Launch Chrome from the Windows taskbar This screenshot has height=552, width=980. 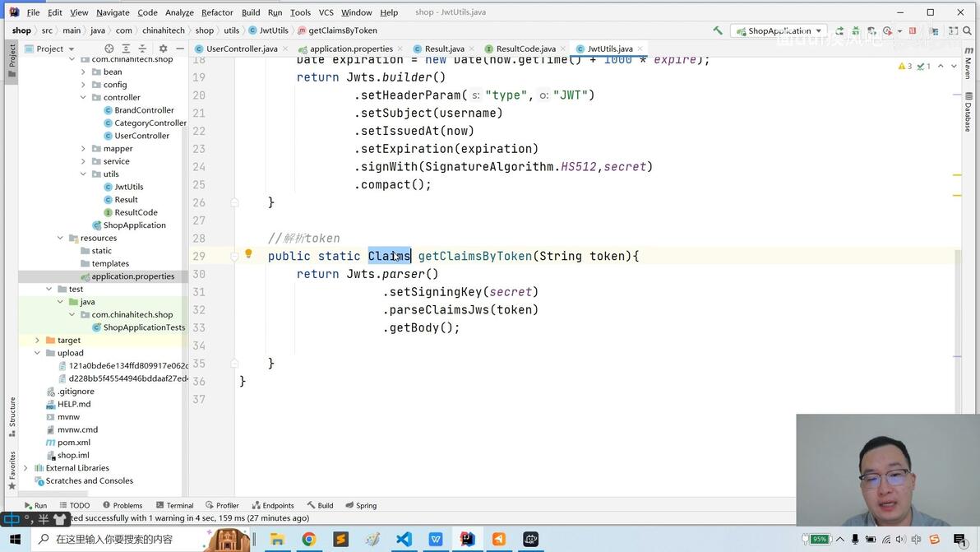309,539
